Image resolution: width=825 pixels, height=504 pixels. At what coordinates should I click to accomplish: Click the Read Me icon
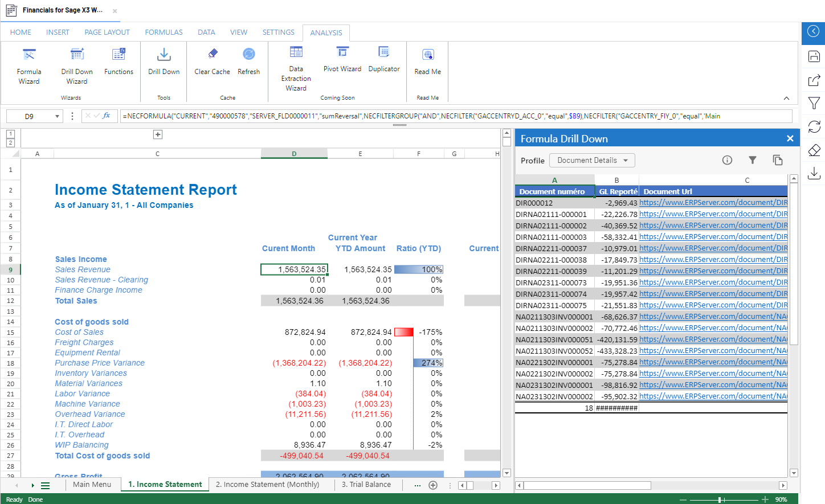click(x=428, y=62)
